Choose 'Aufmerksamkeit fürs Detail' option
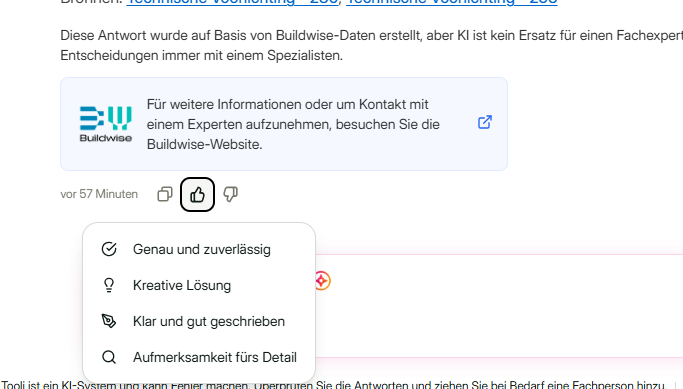 pos(199,357)
